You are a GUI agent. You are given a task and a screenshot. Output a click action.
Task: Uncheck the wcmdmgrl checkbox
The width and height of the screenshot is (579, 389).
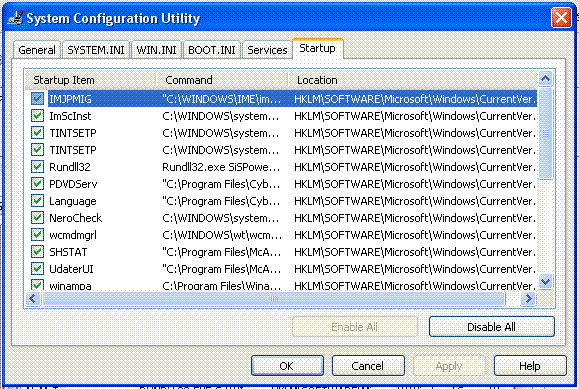pos(37,235)
